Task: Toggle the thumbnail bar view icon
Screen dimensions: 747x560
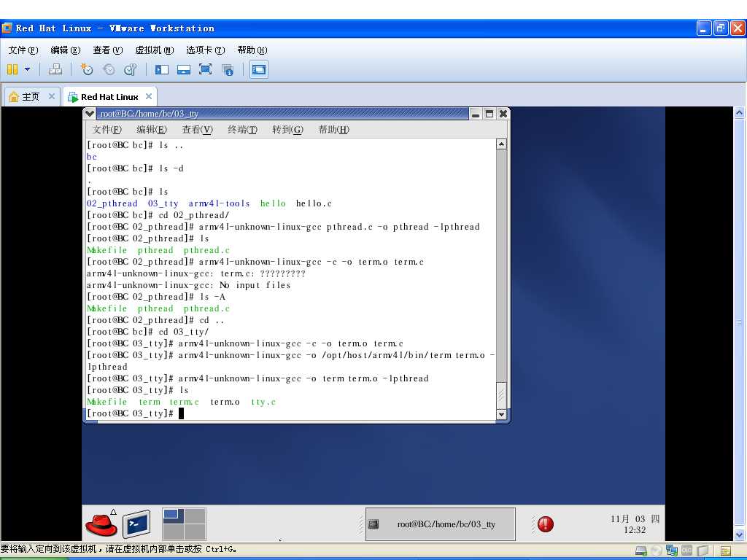Action: point(183,69)
